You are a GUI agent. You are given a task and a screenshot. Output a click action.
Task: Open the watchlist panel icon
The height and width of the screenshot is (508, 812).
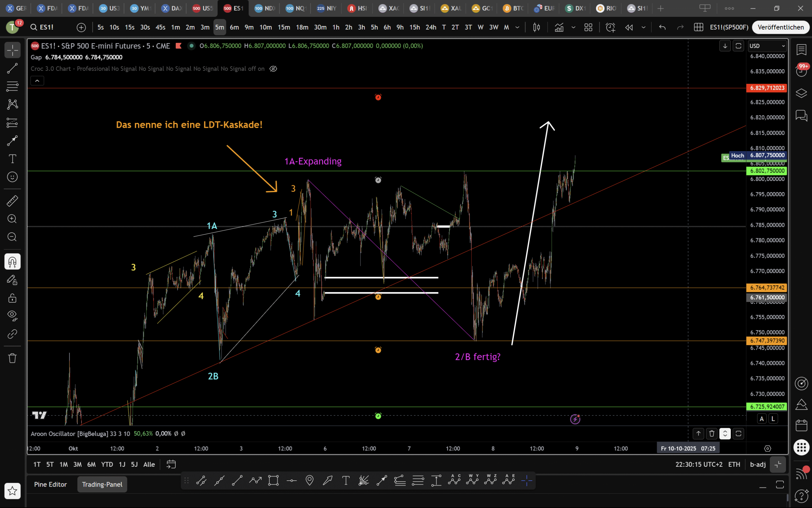801,50
